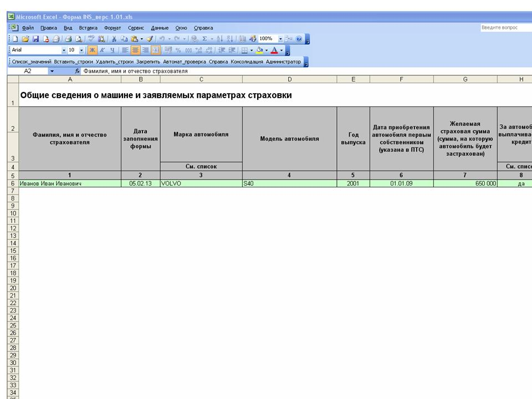Expand the Name Box dropdown next to A2

[x=52, y=71]
